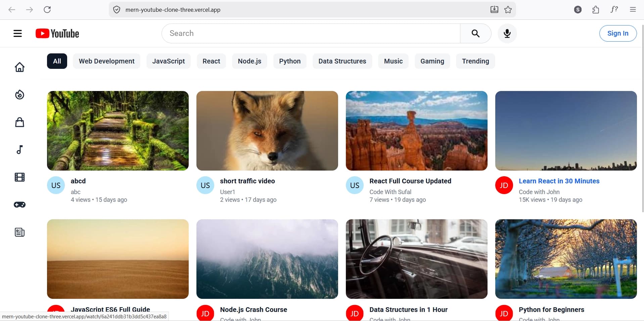
Task: Open the browser account S icon
Action: 578,10
